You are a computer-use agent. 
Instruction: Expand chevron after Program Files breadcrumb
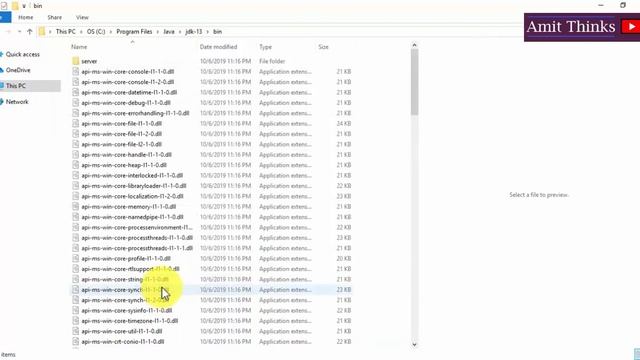[158, 32]
